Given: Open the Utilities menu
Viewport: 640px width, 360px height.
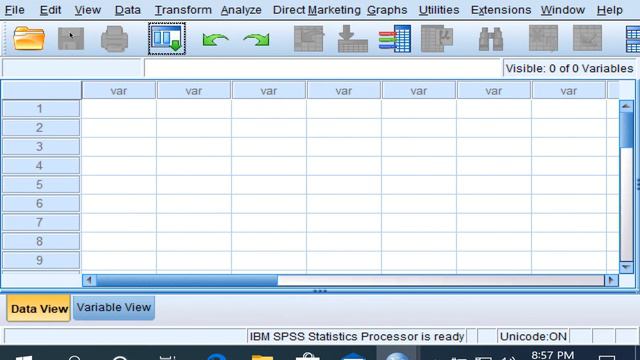Looking at the screenshot, I should click(439, 10).
